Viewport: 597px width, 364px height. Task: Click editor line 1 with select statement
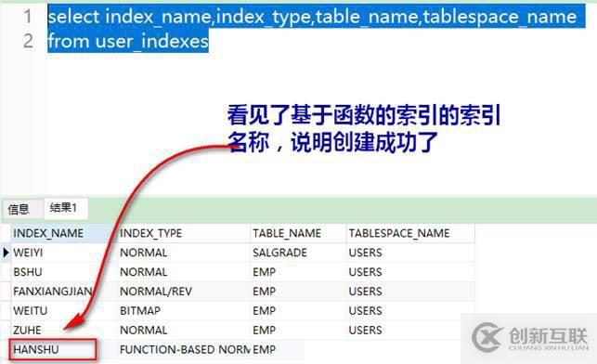click(316, 17)
